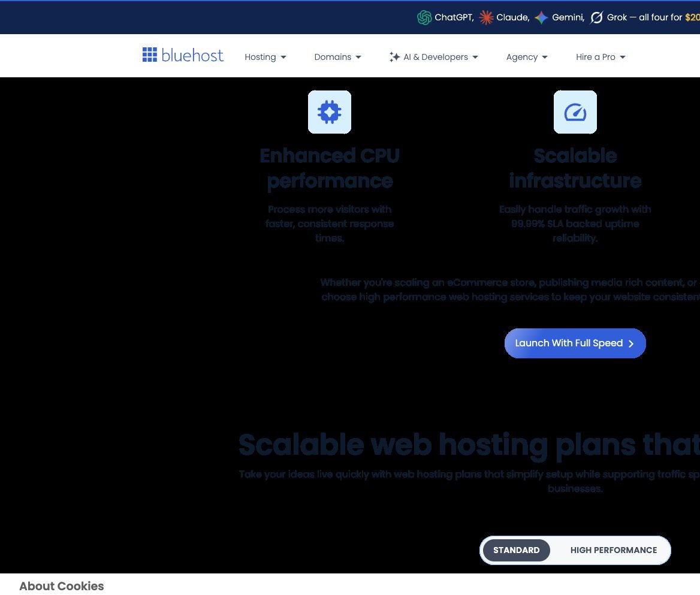Expand the Agency menu
Screen dimensions: 700x595
click(x=527, y=57)
